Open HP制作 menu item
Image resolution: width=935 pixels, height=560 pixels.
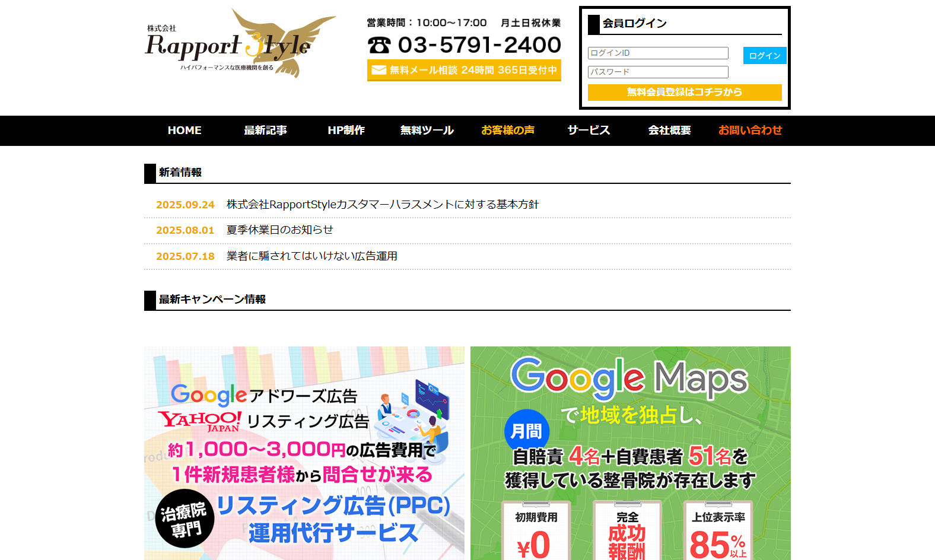[x=346, y=131]
